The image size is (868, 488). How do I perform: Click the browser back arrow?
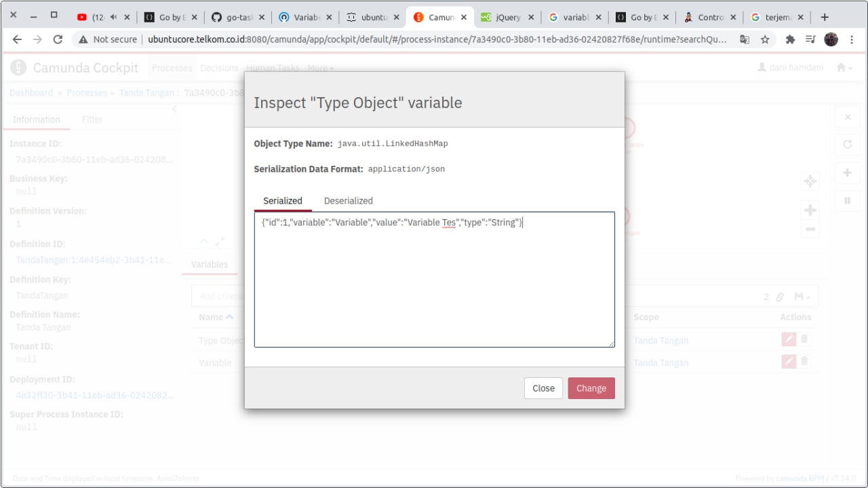tap(17, 39)
